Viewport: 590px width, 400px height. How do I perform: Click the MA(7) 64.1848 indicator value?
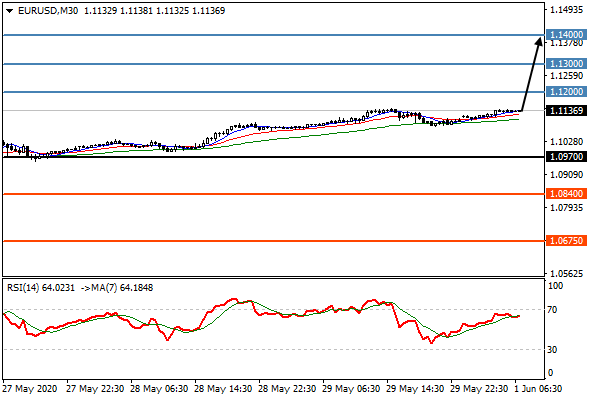tap(122, 288)
